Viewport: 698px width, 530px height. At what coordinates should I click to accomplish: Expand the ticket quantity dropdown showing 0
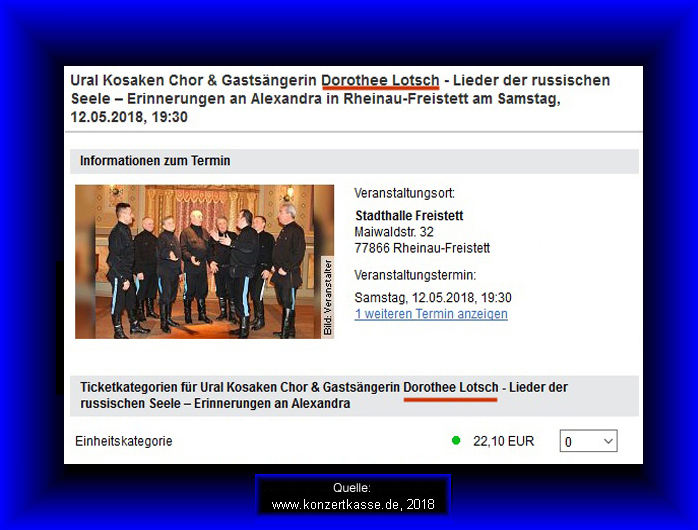(588, 441)
